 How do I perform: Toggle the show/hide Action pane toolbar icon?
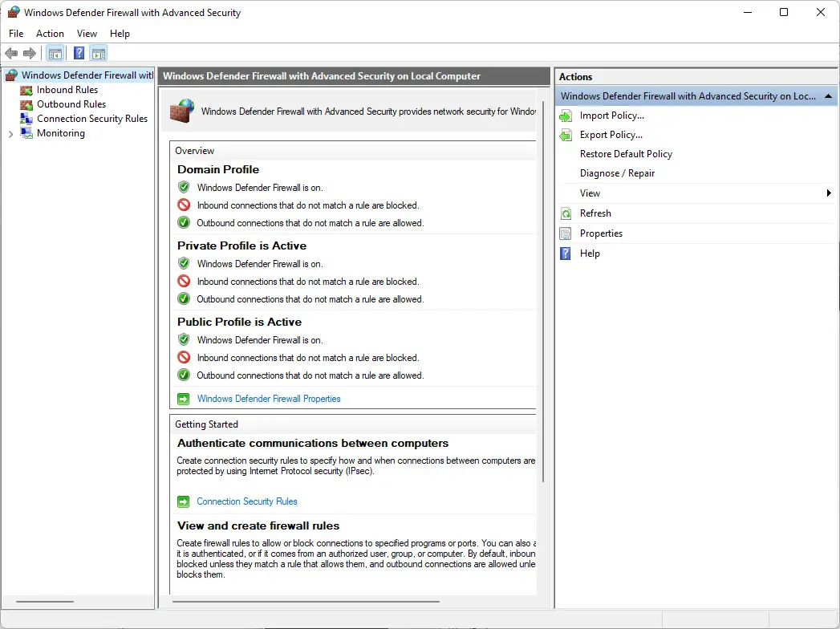99,53
